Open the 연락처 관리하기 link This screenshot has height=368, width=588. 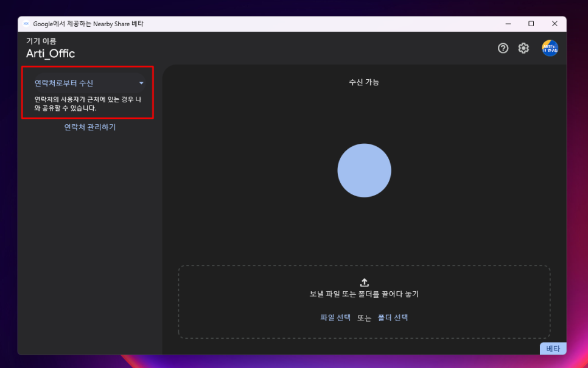point(90,127)
